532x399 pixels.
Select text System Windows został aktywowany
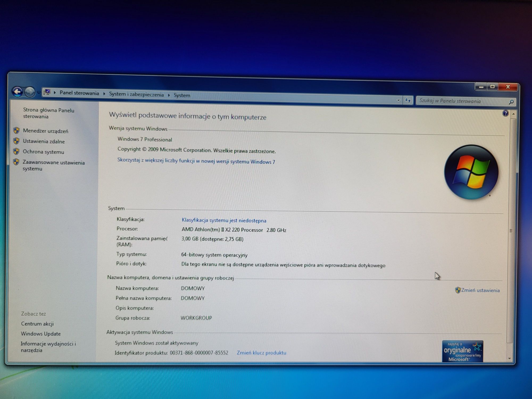157,343
